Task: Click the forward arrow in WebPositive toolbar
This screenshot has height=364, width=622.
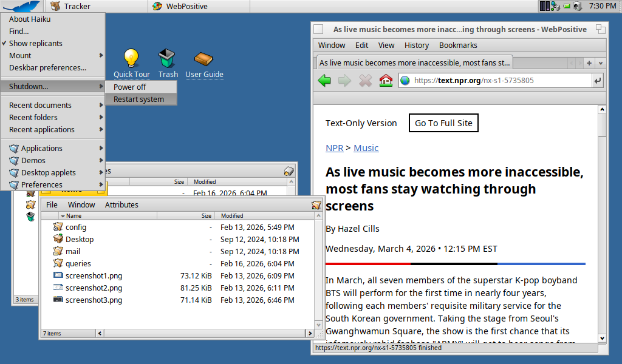Action: (344, 81)
